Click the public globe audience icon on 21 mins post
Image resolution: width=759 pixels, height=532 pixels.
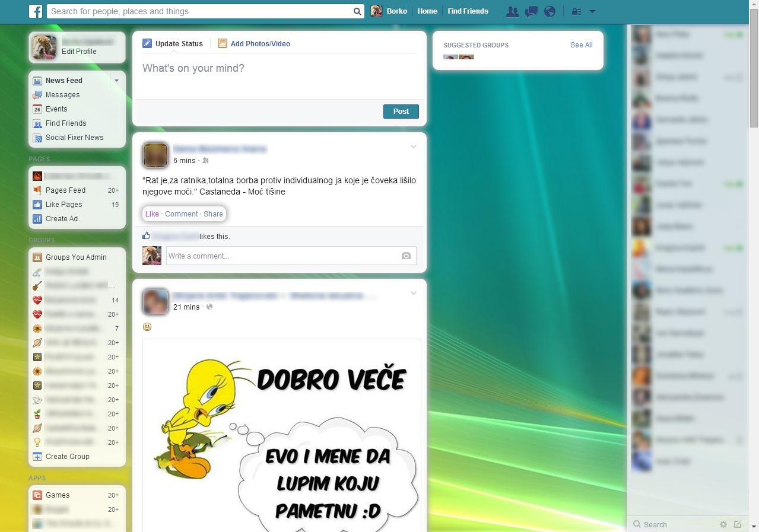pos(209,307)
